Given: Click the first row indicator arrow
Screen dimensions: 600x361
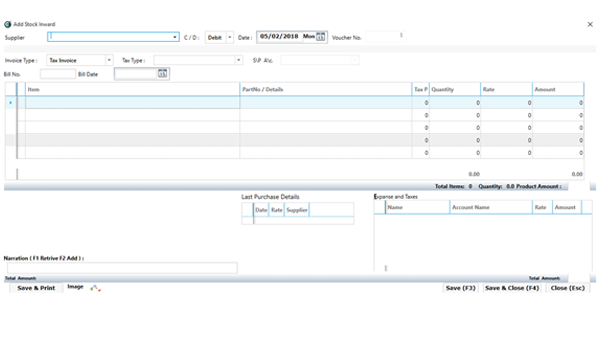Looking at the screenshot, I should click(x=11, y=103).
